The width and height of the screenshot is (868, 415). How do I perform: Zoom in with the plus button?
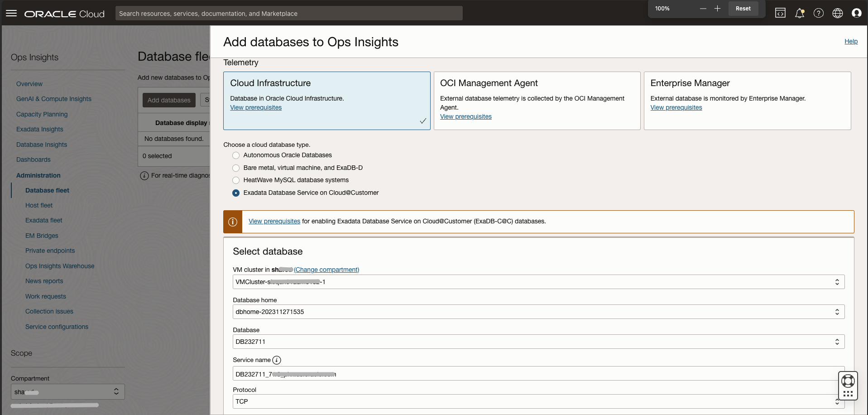717,9
